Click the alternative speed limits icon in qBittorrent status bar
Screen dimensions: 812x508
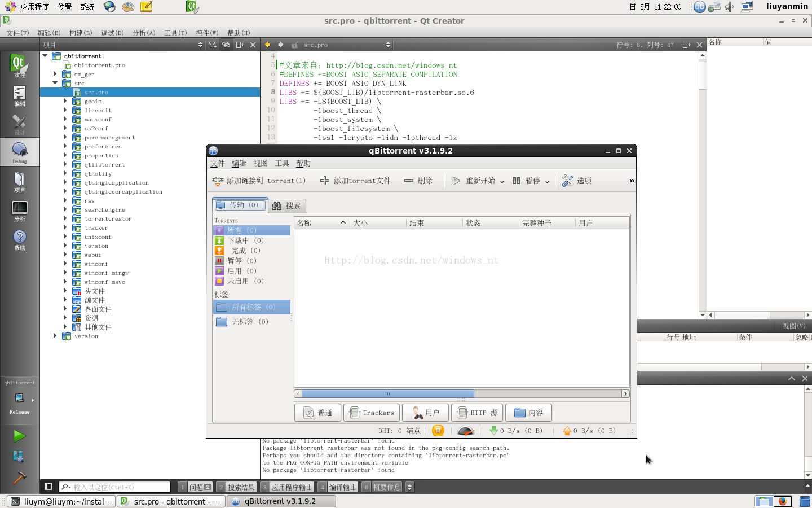[466, 431]
